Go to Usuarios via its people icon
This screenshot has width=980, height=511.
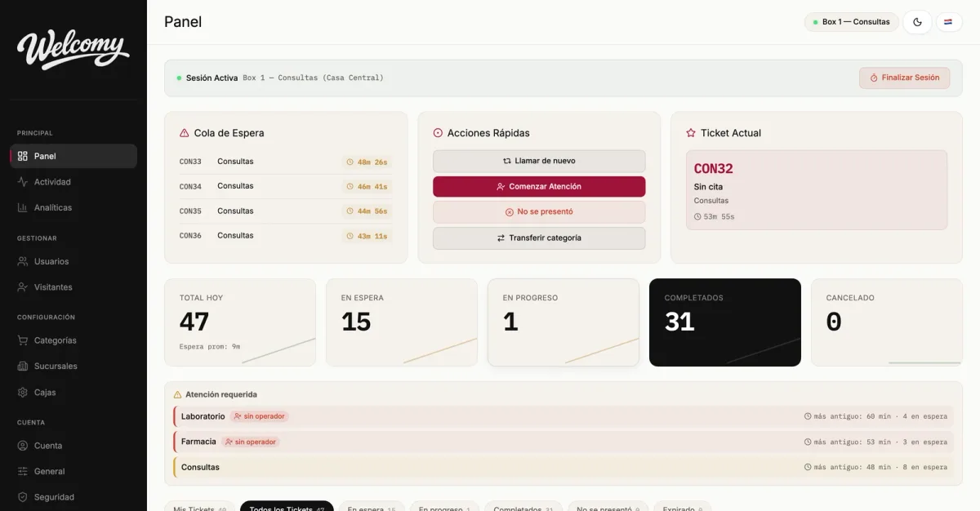23,261
